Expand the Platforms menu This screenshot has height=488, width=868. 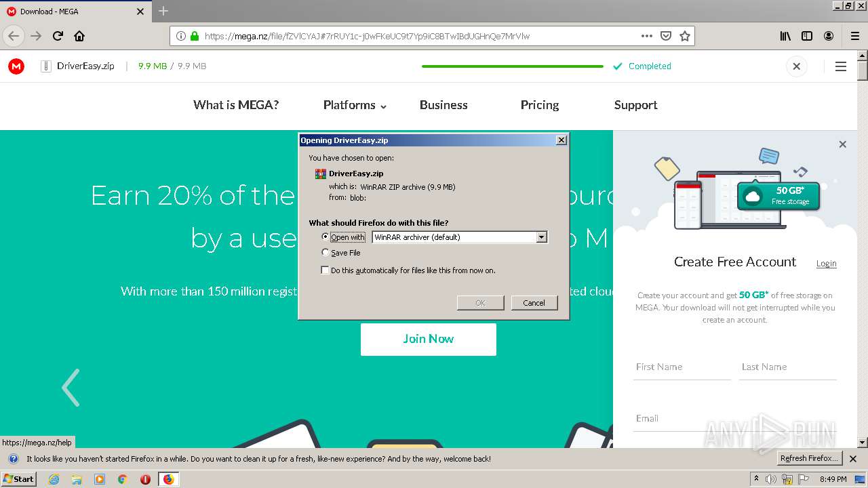[355, 105]
